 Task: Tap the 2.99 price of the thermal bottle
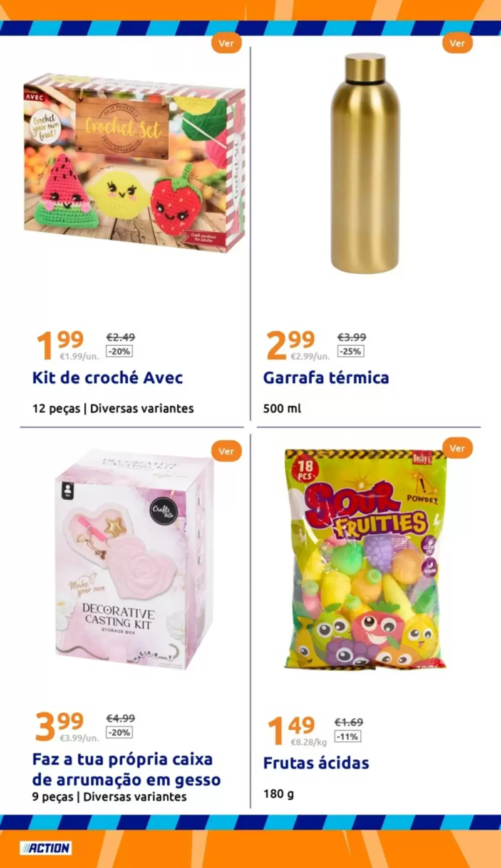[291, 345]
